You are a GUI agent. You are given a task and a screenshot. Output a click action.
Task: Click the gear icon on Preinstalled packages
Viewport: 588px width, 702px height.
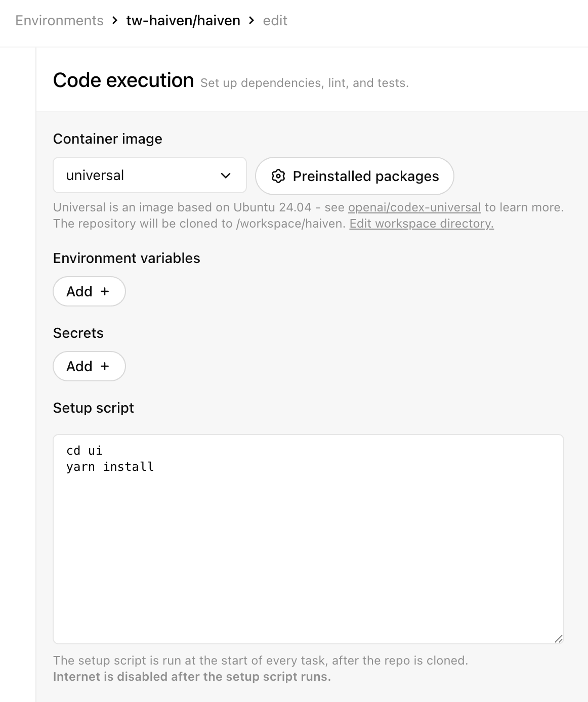pos(279,176)
